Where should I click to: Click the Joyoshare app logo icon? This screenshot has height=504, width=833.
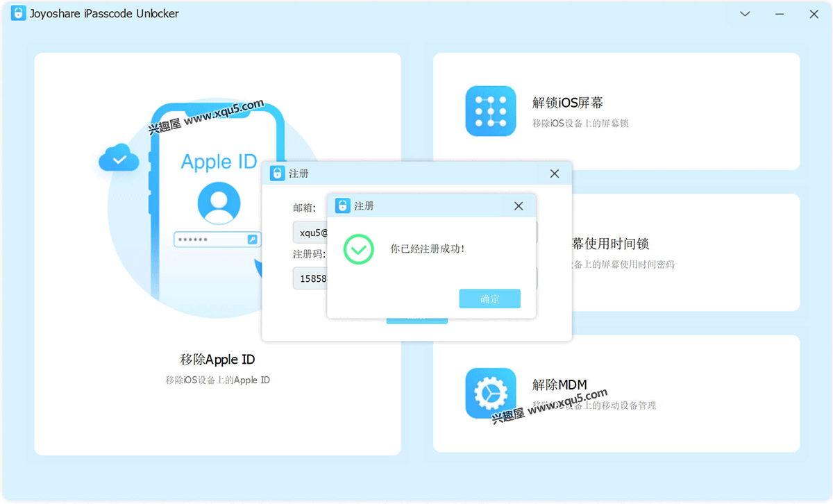pos(18,14)
